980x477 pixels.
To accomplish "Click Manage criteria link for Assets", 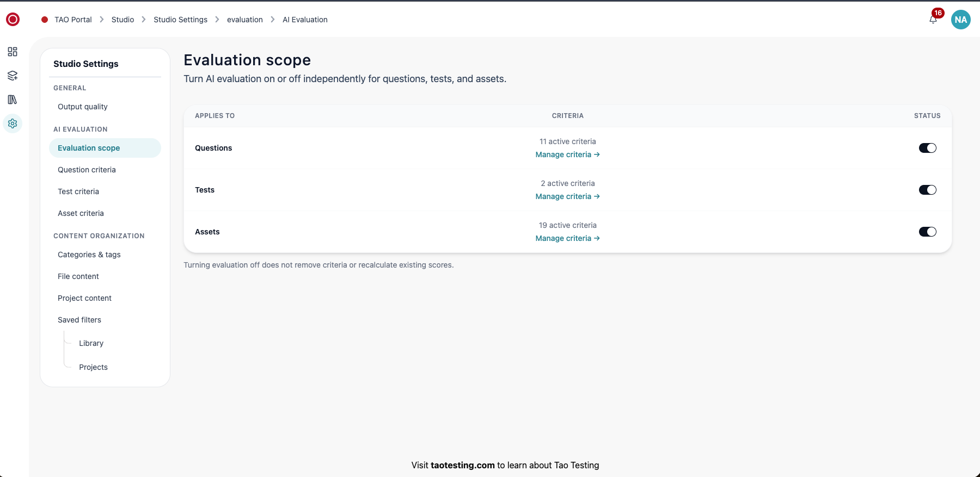I will (568, 238).
